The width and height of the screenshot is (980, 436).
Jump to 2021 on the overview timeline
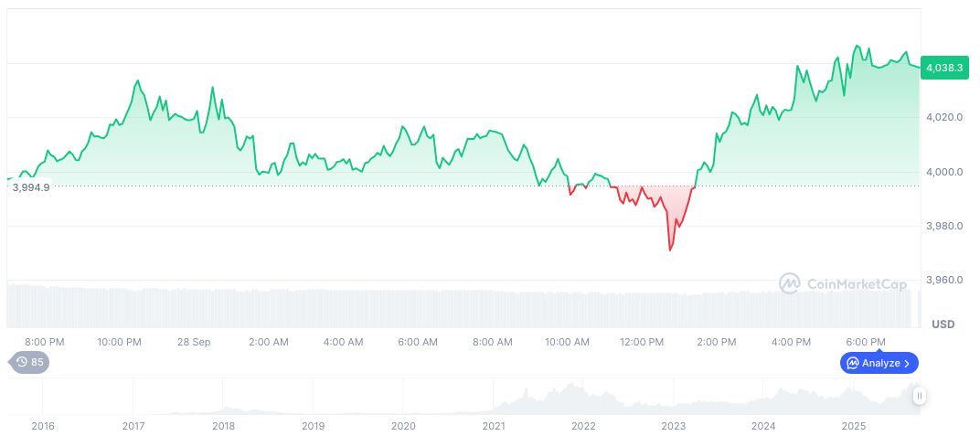click(494, 426)
